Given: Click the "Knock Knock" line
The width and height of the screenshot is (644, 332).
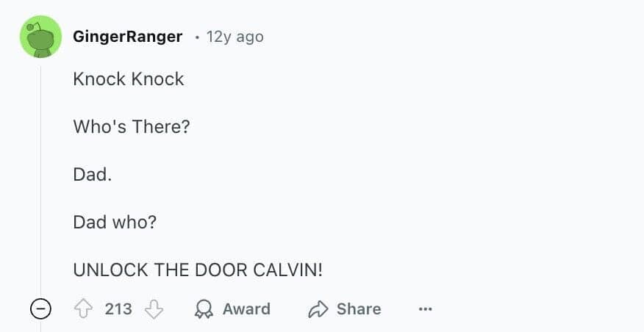Looking at the screenshot, I should point(129,79).
